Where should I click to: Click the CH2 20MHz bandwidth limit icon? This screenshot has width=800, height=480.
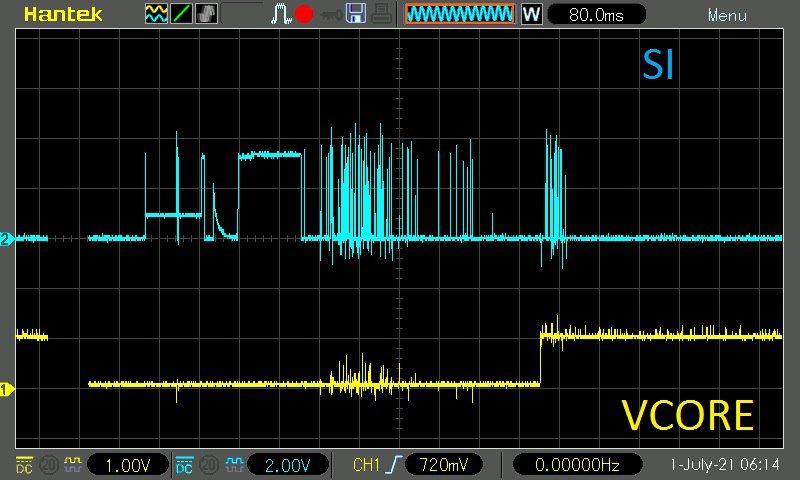coord(209,465)
